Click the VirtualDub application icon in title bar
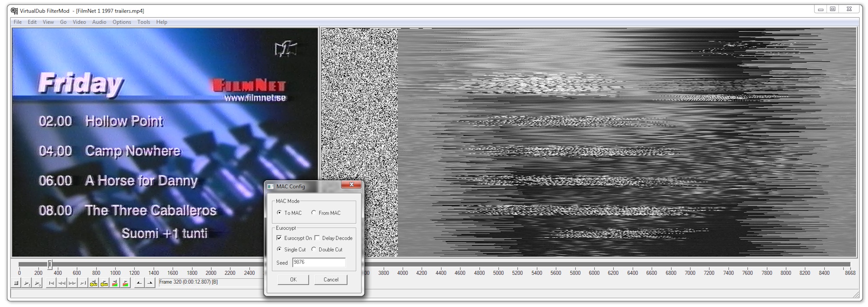The image size is (868, 307). coord(14,11)
